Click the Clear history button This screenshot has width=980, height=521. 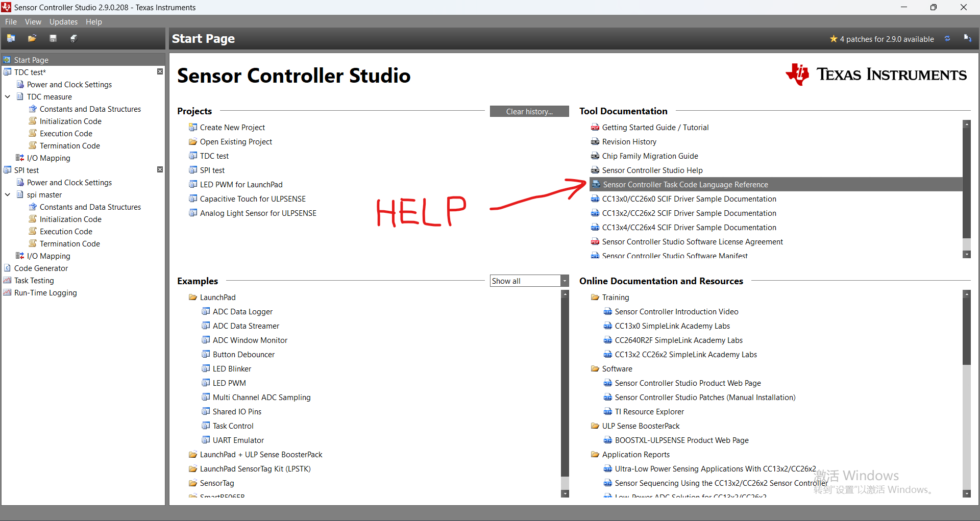(x=529, y=111)
